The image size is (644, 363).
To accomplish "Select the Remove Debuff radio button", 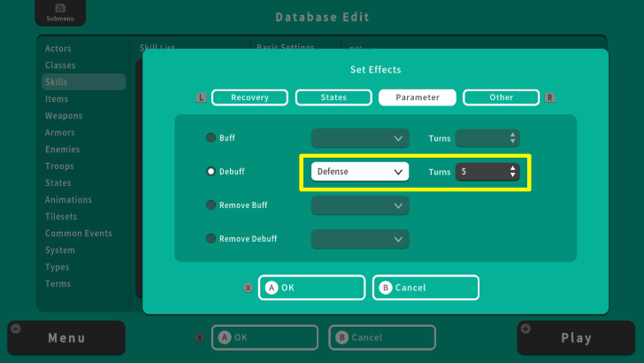I will [211, 239].
